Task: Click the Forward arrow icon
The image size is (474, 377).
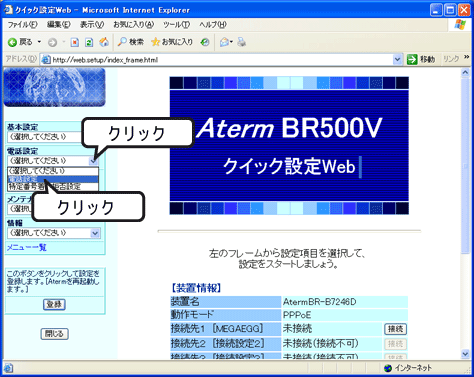Action: 52,42
